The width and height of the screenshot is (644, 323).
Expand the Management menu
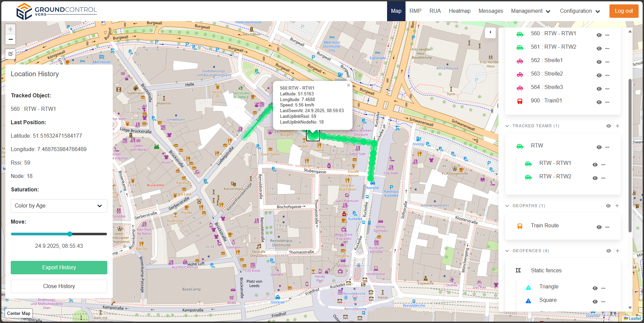[531, 11]
